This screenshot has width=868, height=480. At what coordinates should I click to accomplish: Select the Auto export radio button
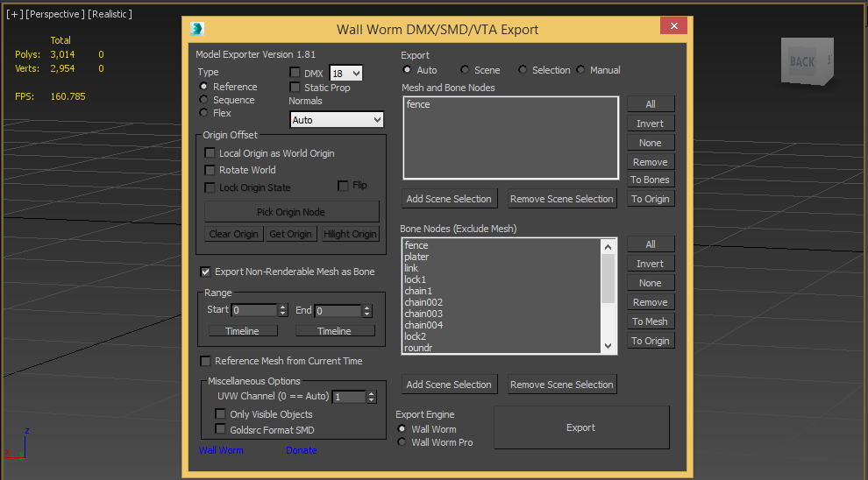[x=407, y=70]
